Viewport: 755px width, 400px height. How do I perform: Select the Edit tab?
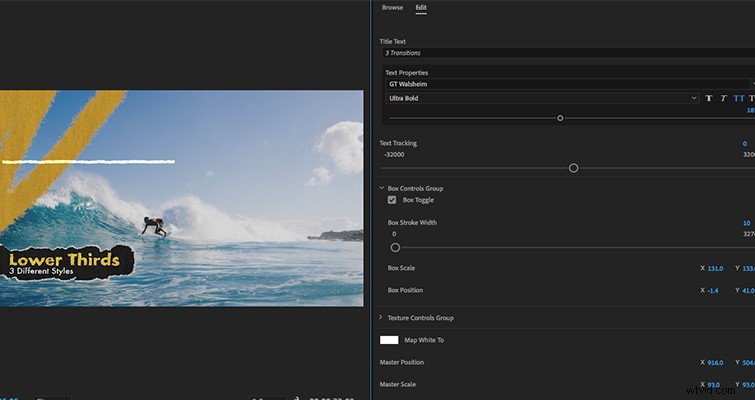[x=421, y=8]
